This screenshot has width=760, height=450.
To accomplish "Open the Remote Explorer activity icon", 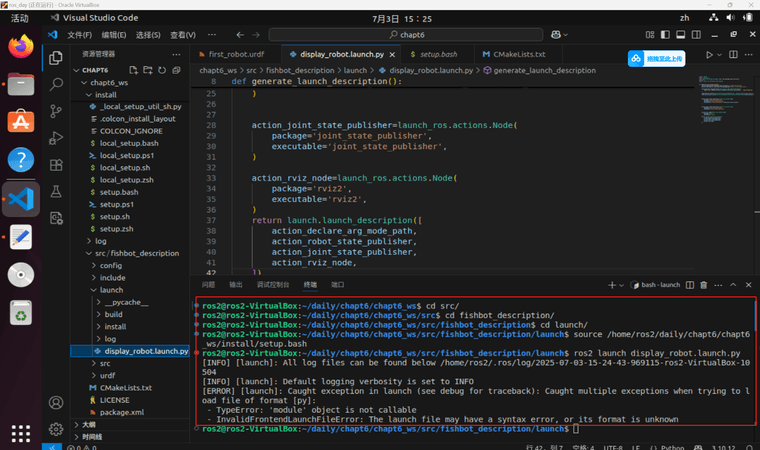I will pyautogui.click(x=56, y=218).
